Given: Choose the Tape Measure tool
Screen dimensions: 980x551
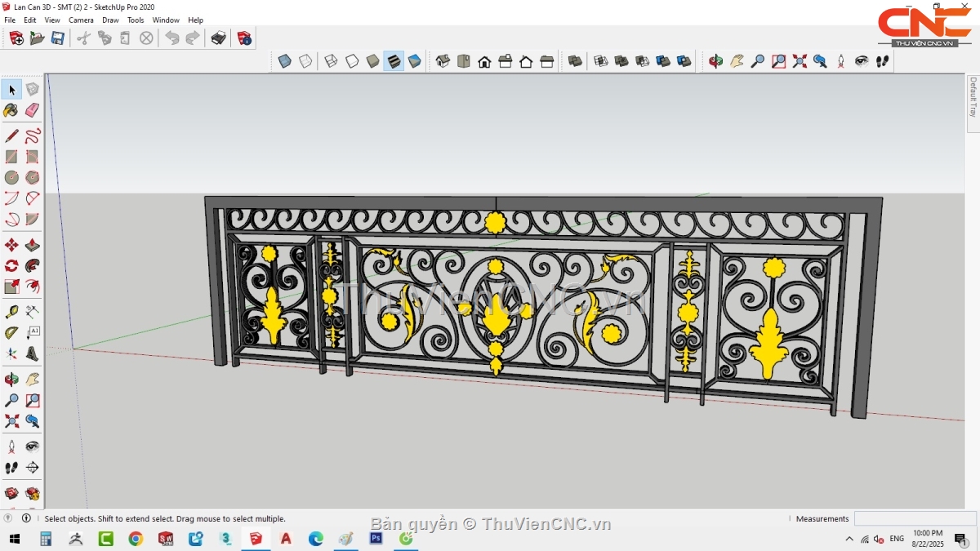Looking at the screenshot, I should click(11, 312).
